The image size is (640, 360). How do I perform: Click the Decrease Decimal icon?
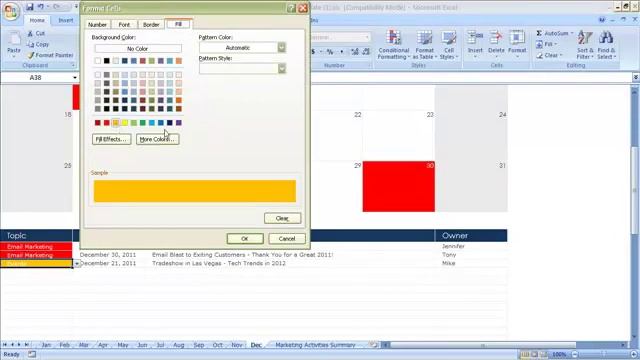[366, 51]
